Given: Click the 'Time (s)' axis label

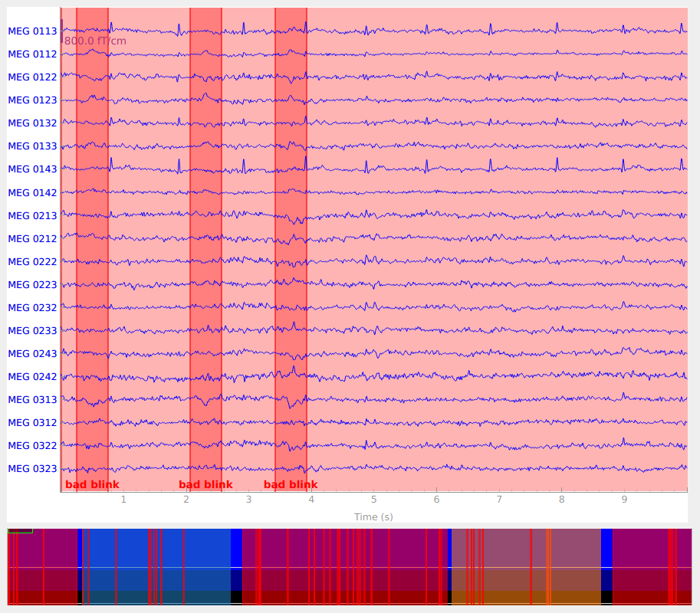Looking at the screenshot, I should 373,517.
